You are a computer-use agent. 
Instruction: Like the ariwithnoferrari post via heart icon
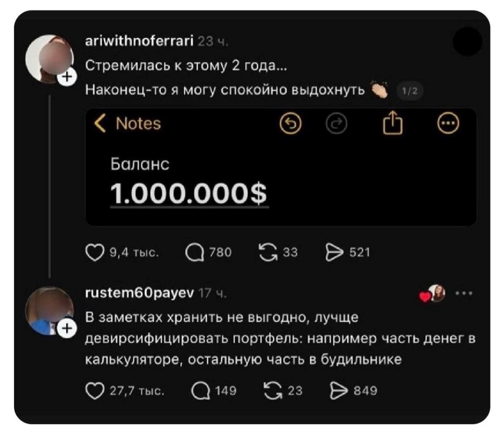pos(95,252)
